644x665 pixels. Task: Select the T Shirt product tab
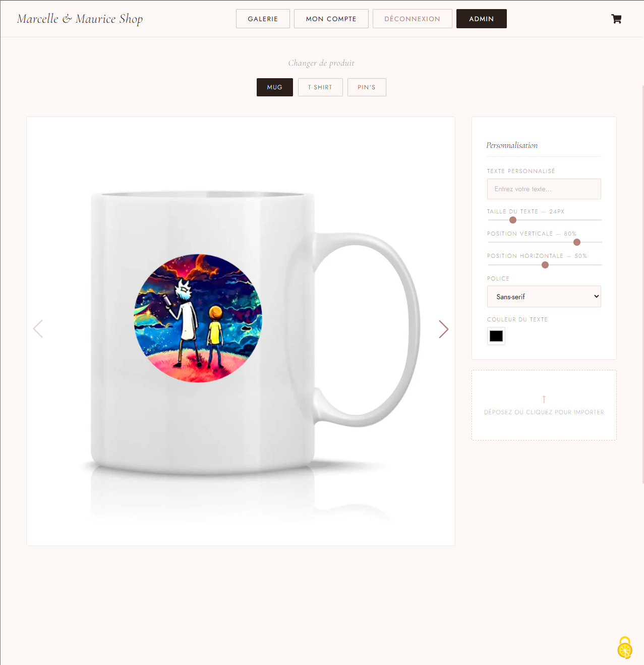320,87
